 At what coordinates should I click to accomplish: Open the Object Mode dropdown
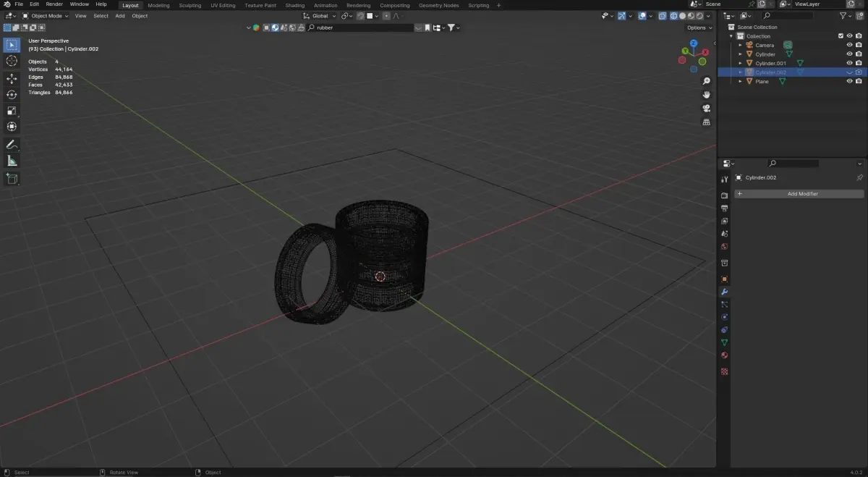click(x=46, y=16)
